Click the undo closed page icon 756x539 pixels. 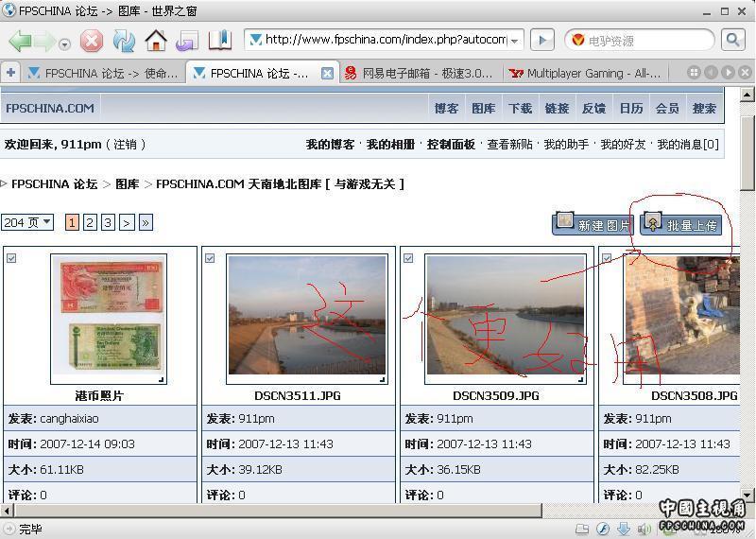click(187, 41)
